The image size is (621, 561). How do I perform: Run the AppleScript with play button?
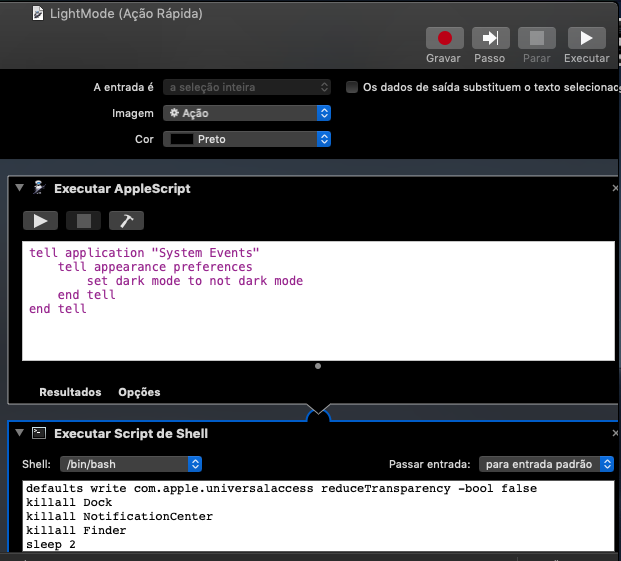click(40, 220)
